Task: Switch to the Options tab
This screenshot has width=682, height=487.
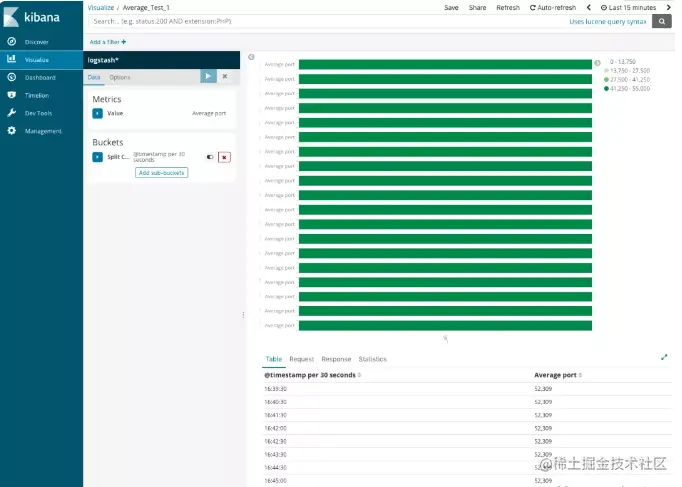Action: (x=120, y=77)
